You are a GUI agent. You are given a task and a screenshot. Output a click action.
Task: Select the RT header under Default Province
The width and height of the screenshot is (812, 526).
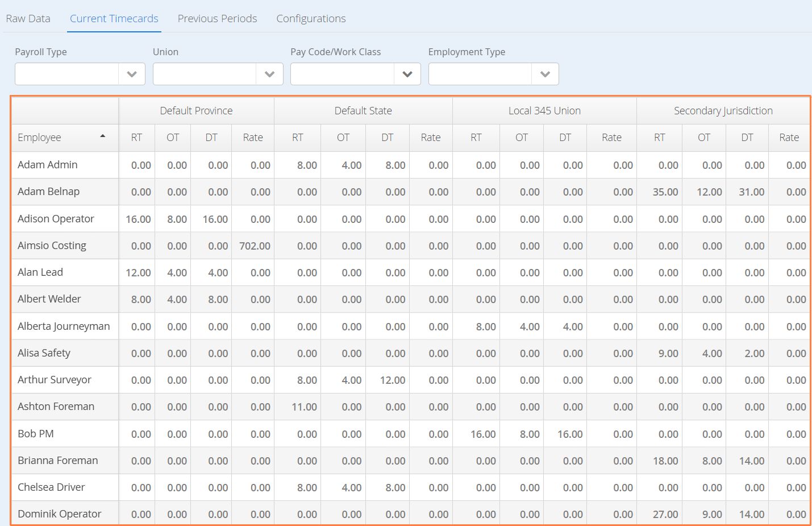136,138
